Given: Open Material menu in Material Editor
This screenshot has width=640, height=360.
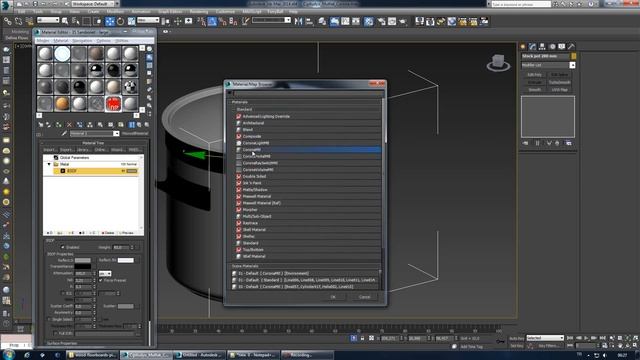Looking at the screenshot, I should pyautogui.click(x=61, y=41).
